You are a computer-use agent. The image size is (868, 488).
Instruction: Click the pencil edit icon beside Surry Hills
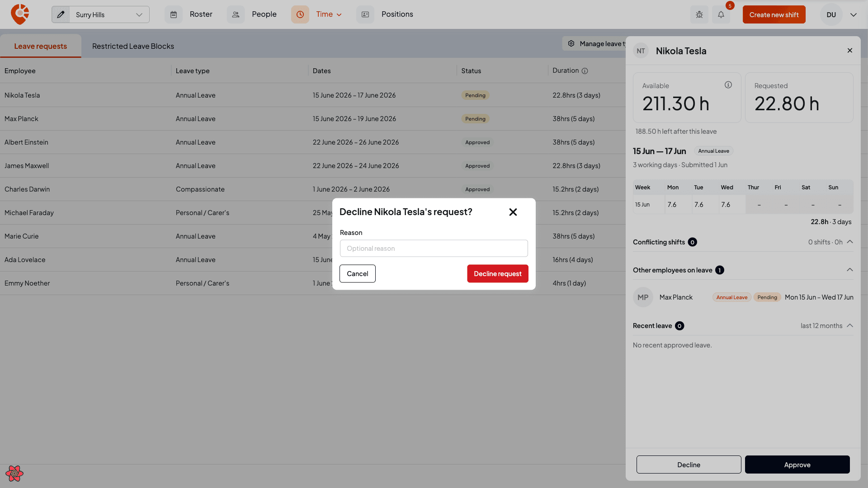coord(61,14)
